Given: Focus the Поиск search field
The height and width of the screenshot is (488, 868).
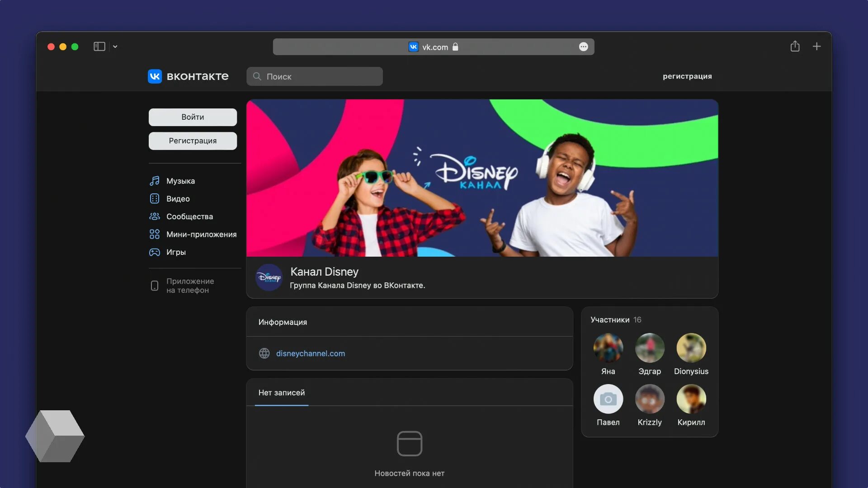Looking at the screenshot, I should pyautogui.click(x=315, y=76).
